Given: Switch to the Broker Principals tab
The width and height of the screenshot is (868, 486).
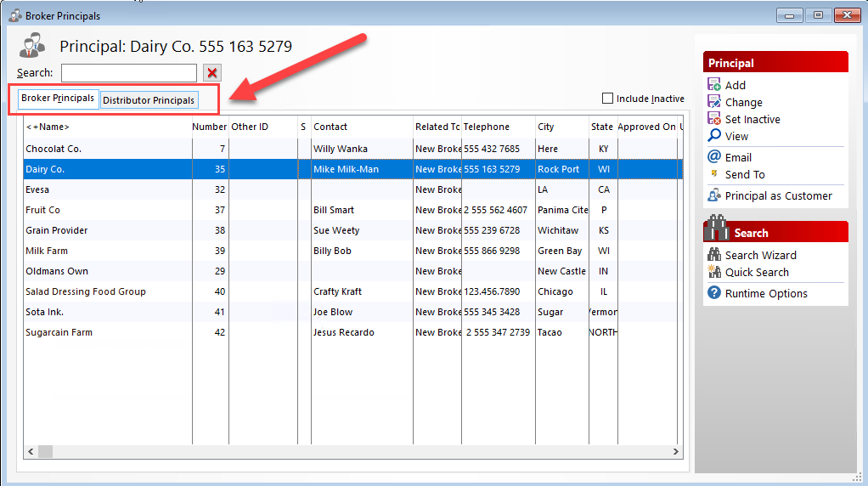Looking at the screenshot, I should (x=58, y=98).
